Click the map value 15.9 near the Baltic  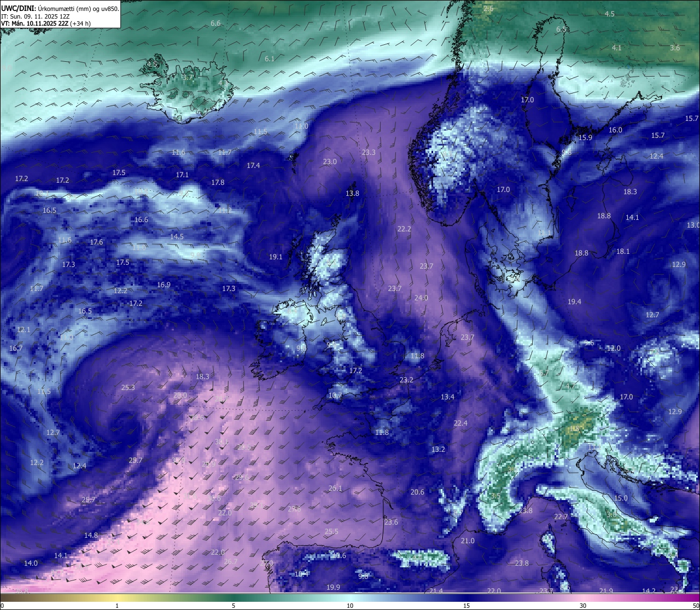pyautogui.click(x=585, y=138)
